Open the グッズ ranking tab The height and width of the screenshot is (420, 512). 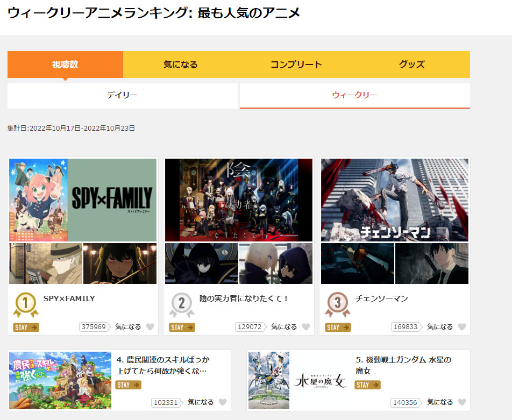coord(412,65)
